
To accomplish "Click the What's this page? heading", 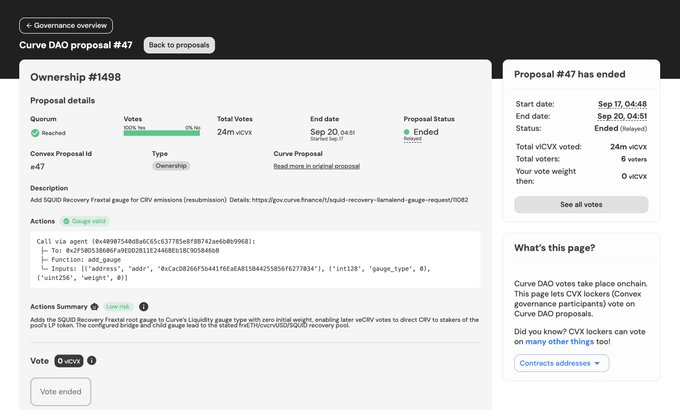I will [554, 248].
